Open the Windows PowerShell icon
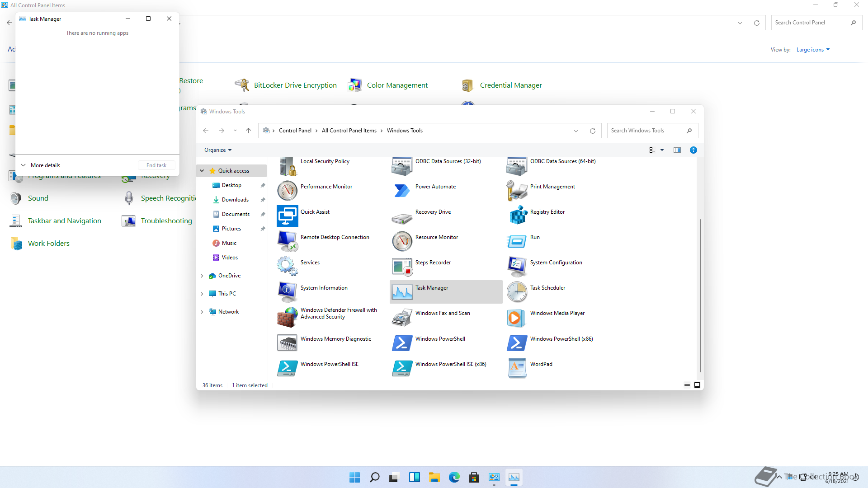 (402, 343)
